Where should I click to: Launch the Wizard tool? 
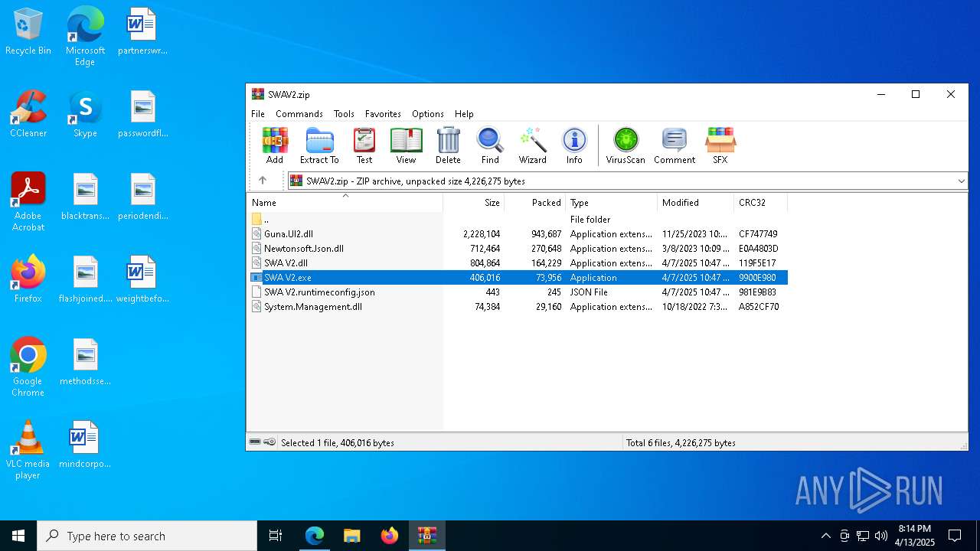coord(532,146)
